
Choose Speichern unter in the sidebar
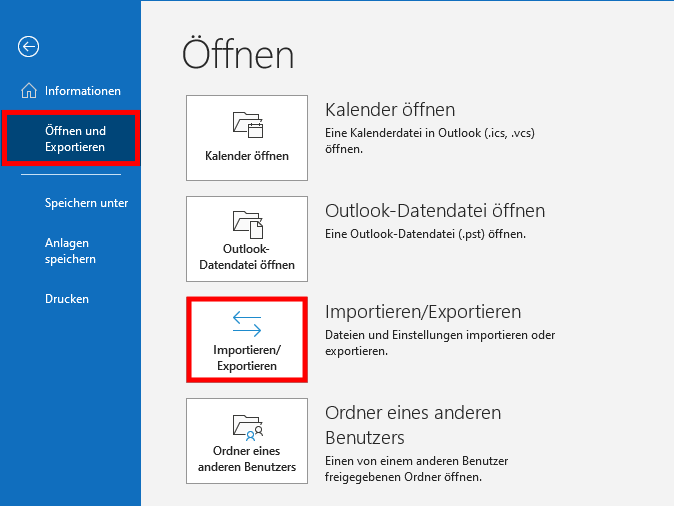pyautogui.click(x=86, y=203)
